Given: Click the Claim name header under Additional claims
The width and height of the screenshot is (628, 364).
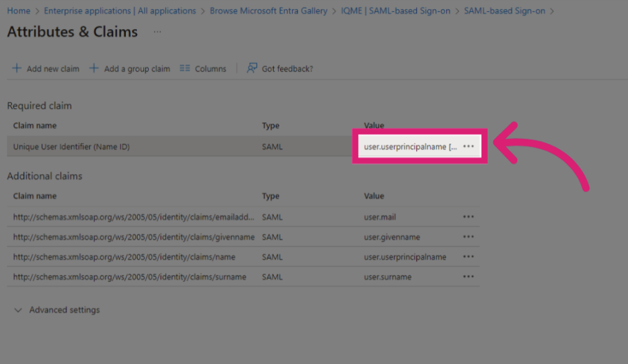Looking at the screenshot, I should [35, 195].
